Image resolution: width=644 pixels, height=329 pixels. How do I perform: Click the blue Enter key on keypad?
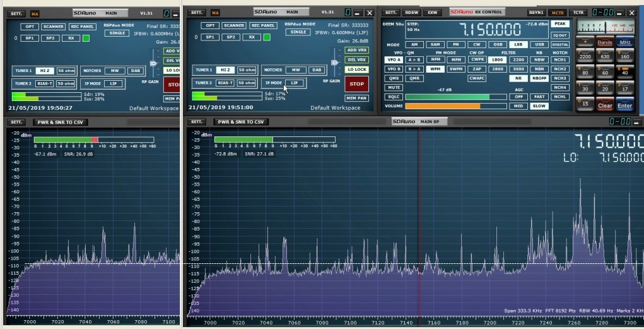(x=624, y=104)
